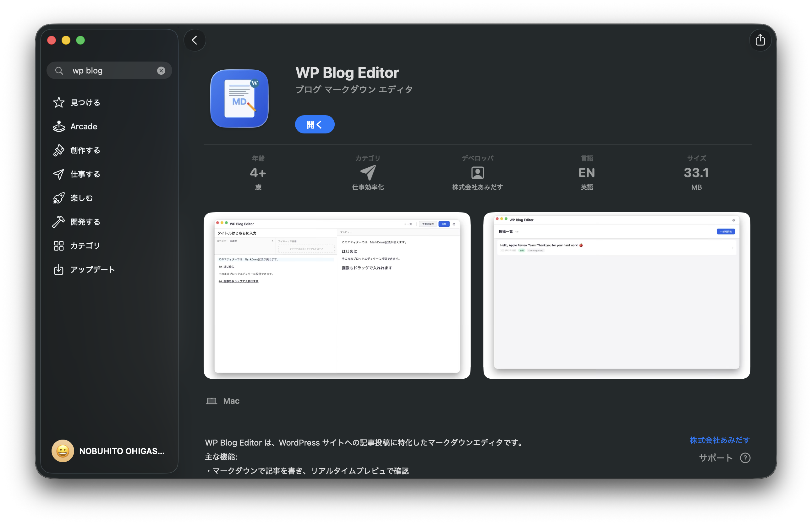This screenshot has width=812, height=525.
Task: Click the developer 株式会社あみだす person icon
Action: coord(477,173)
